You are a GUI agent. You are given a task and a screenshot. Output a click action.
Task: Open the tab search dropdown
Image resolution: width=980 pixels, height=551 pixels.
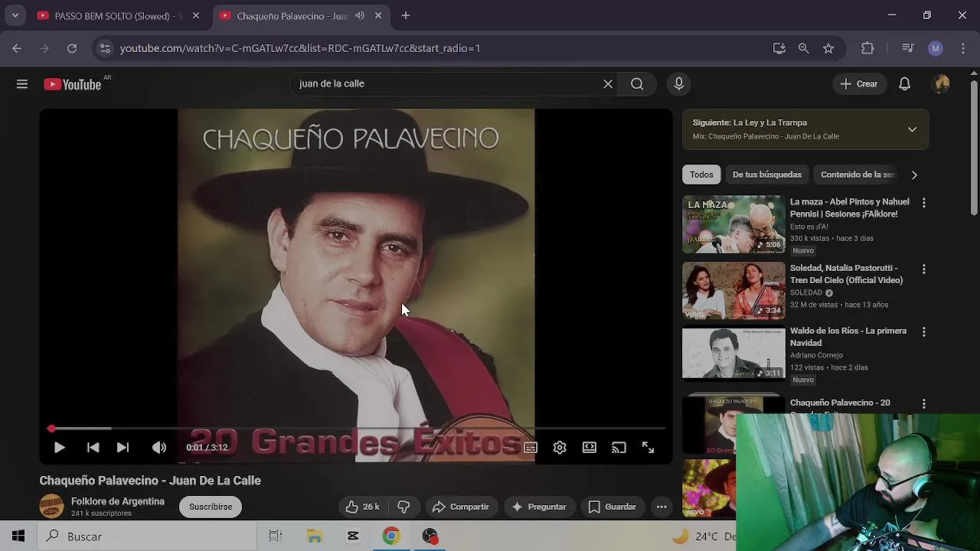coord(15,15)
